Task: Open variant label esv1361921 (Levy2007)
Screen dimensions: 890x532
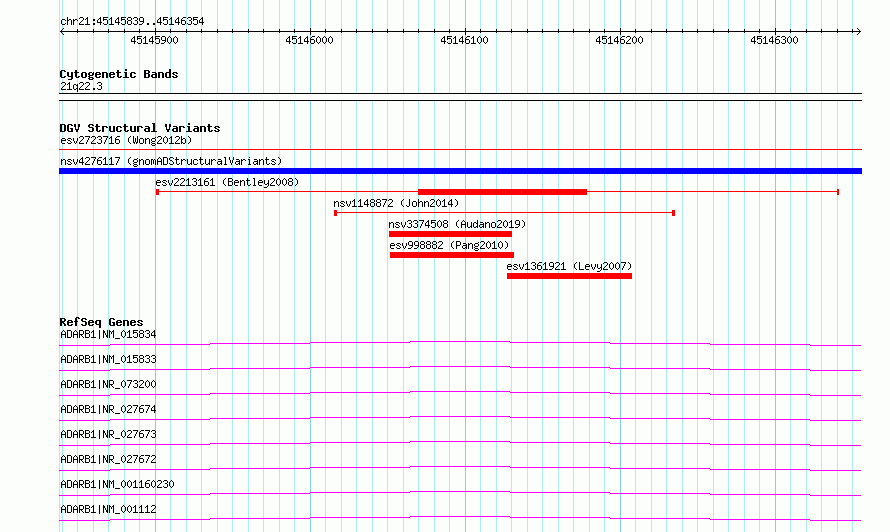Action: [x=569, y=266]
